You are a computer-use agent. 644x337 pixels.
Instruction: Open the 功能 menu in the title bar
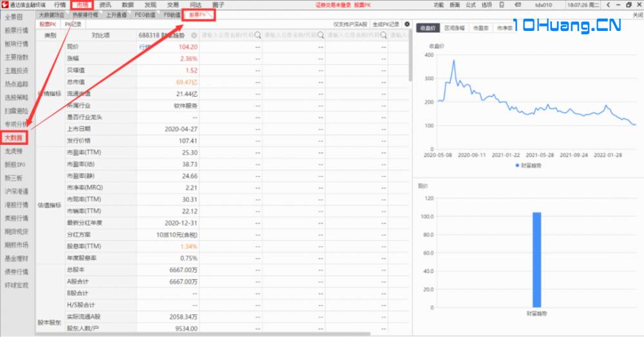point(439,5)
